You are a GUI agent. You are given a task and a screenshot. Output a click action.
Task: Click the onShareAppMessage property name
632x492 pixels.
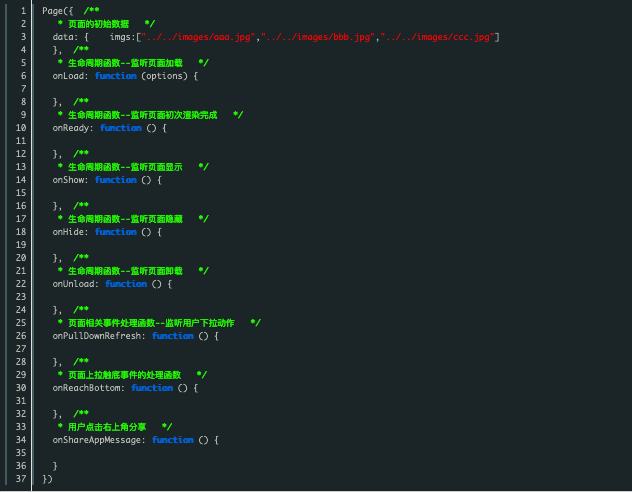99,440
